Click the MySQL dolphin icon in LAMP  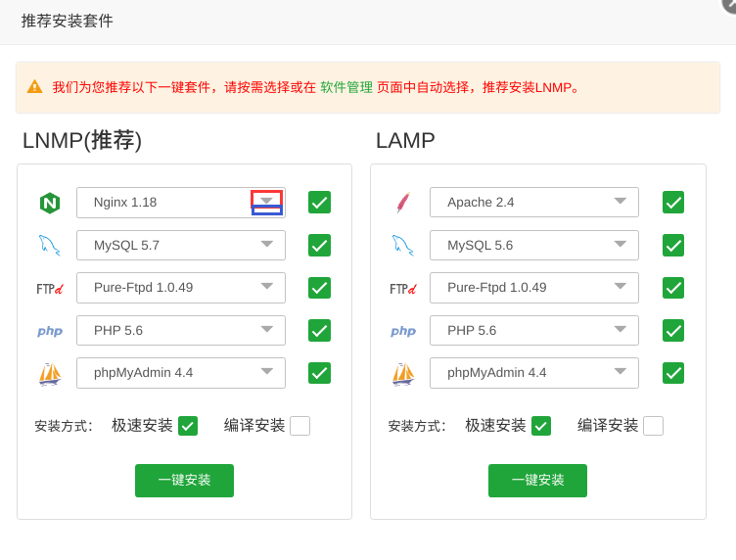pyautogui.click(x=402, y=245)
